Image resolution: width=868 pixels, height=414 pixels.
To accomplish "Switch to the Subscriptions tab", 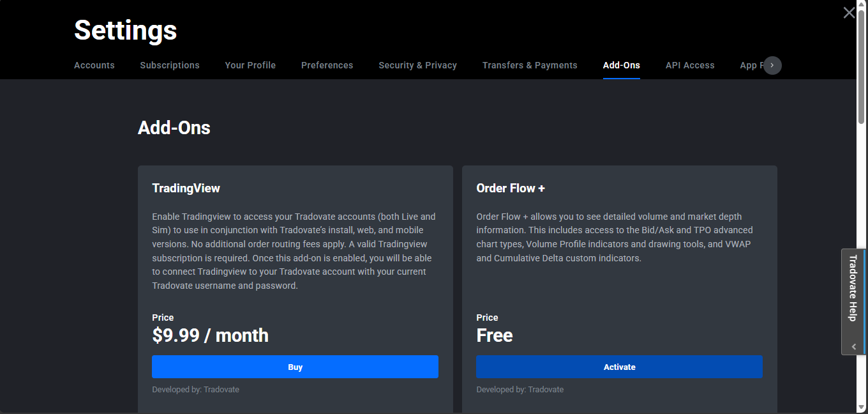I will point(170,65).
